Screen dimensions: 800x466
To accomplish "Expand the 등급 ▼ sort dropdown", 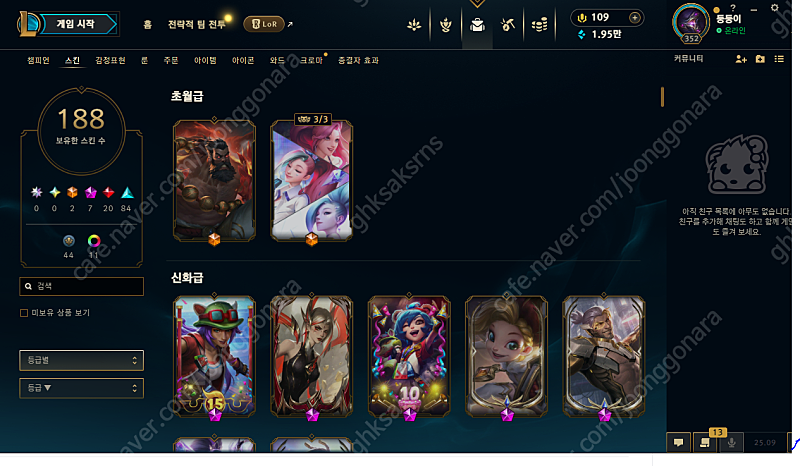I will (x=82, y=388).
